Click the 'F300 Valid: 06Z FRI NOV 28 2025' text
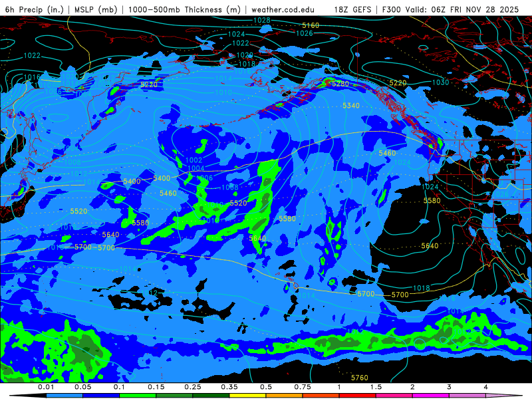Viewport: 532px width, 399px height. pyautogui.click(x=450, y=9)
